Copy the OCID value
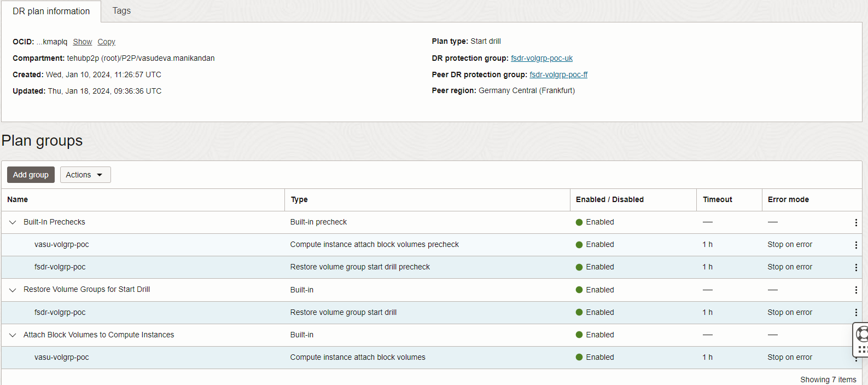The width and height of the screenshot is (868, 385). [106, 42]
